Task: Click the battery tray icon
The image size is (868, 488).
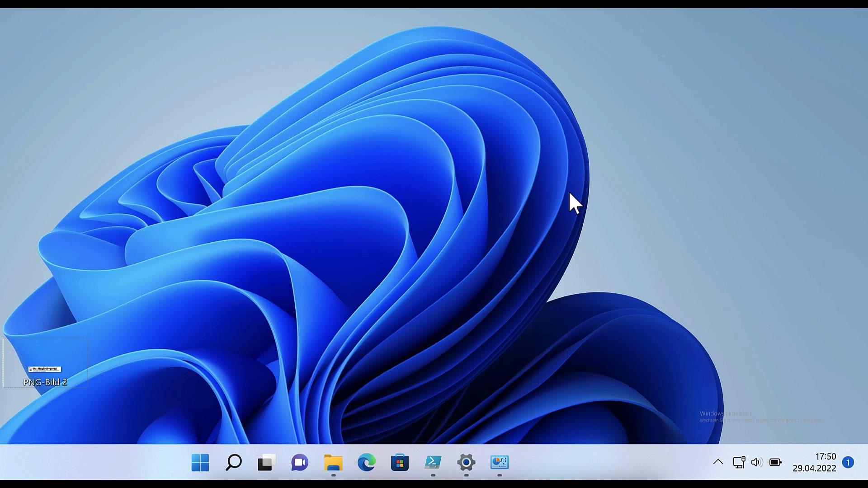Action: (x=775, y=462)
